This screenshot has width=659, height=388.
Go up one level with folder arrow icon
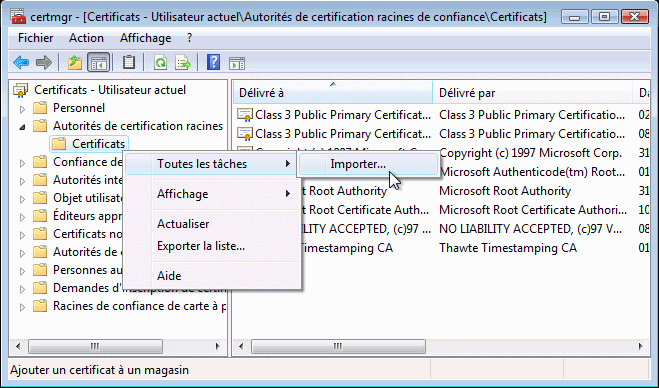click(x=75, y=63)
